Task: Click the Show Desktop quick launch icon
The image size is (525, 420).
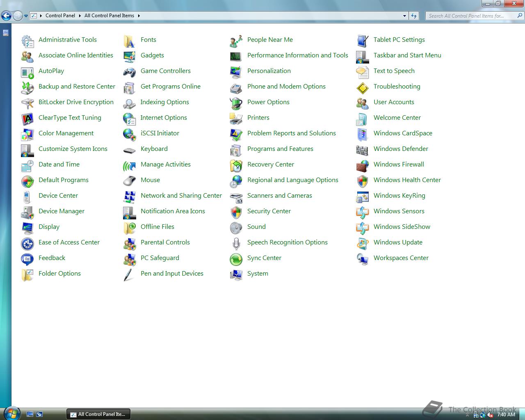Action: [30, 414]
